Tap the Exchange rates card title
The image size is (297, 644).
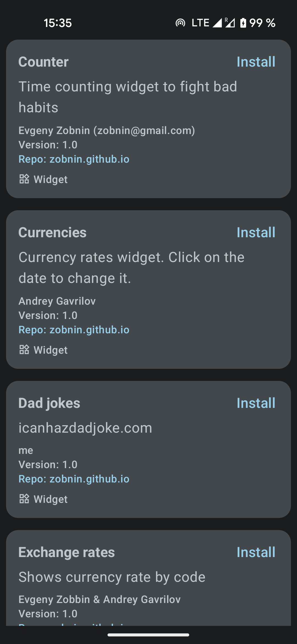coord(67,552)
